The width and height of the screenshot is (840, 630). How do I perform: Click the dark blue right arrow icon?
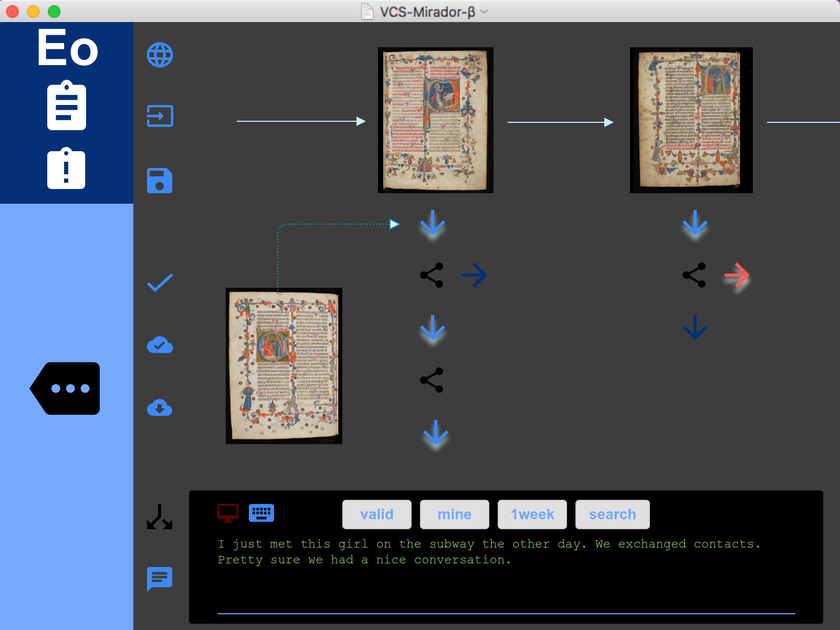474,275
